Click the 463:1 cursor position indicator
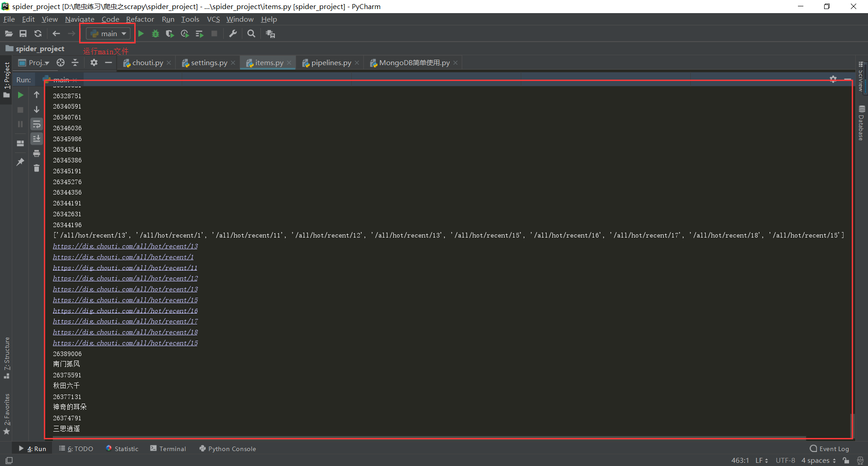 (740, 461)
